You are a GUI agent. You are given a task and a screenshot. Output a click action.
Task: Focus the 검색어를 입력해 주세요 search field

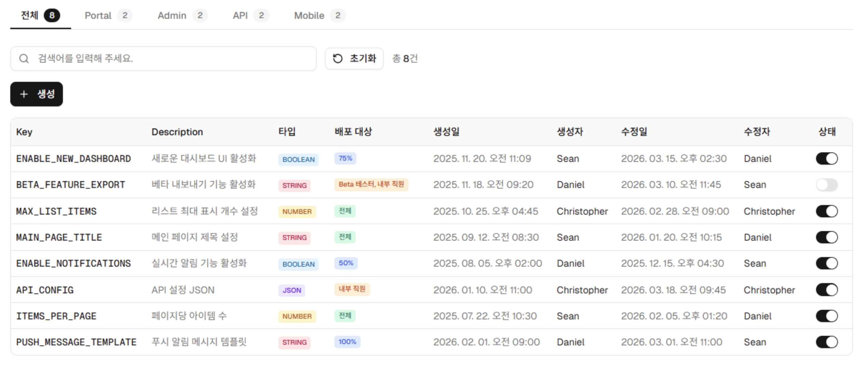point(163,59)
